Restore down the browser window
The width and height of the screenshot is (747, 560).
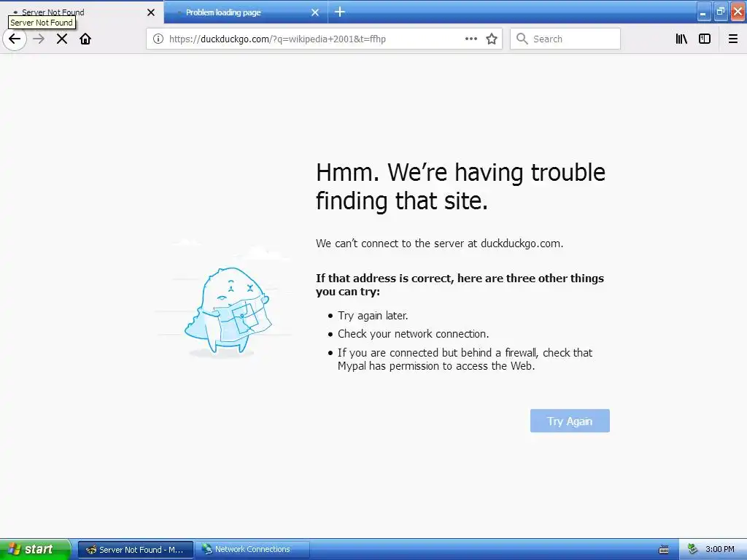(x=721, y=12)
